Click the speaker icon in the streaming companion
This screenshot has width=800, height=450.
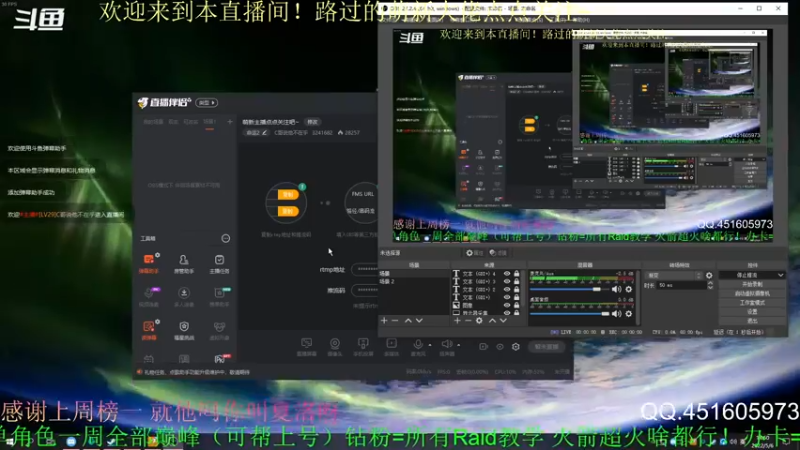pos(446,345)
